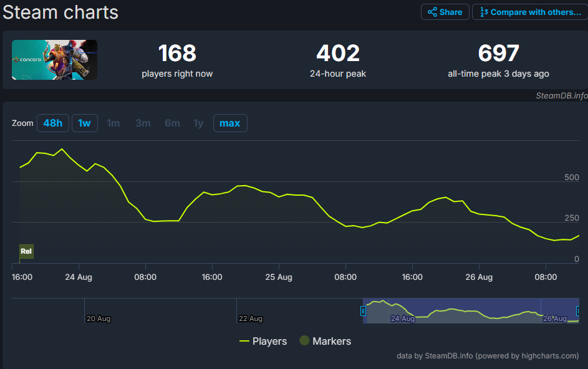Open Compare with others
The width and height of the screenshot is (588, 369).
530,12
